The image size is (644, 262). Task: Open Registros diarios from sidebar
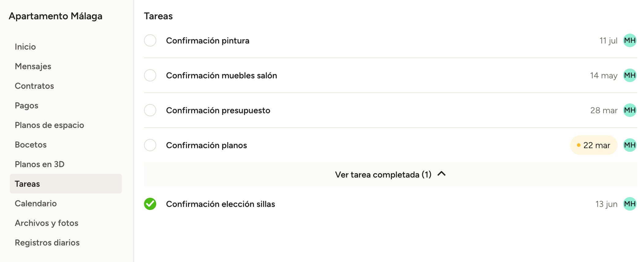(x=47, y=243)
